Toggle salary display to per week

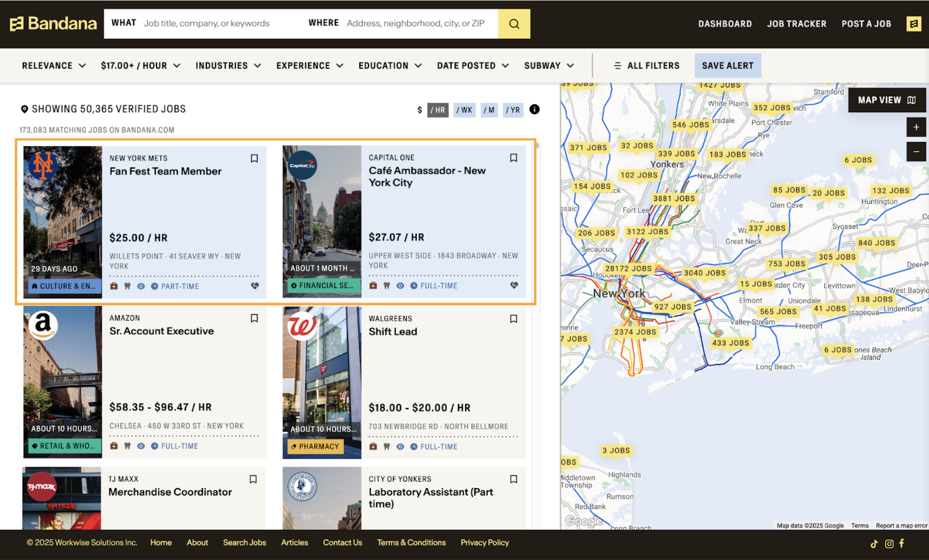[464, 110]
